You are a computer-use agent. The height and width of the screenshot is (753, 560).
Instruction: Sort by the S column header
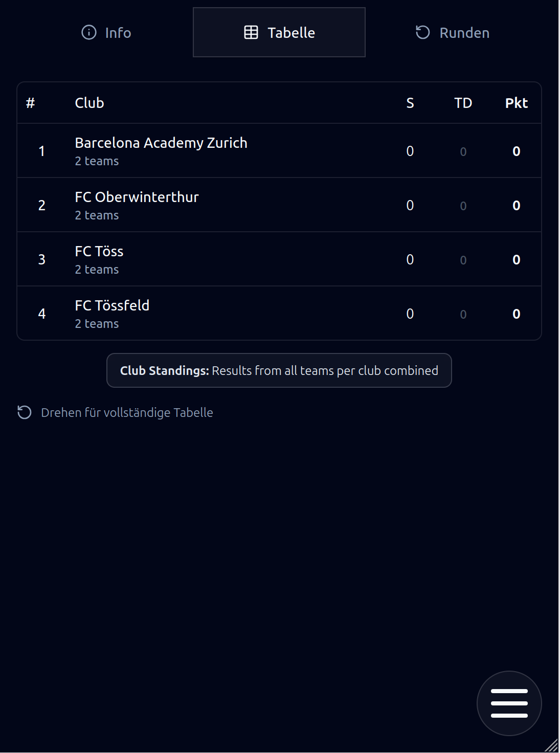click(410, 103)
